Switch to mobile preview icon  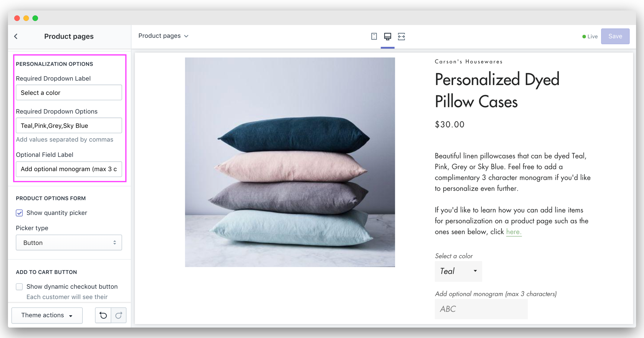click(x=374, y=37)
